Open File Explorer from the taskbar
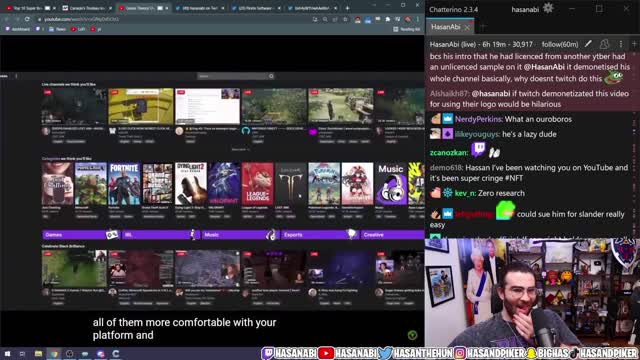This screenshot has height=360, width=640. pyautogui.click(x=38, y=353)
